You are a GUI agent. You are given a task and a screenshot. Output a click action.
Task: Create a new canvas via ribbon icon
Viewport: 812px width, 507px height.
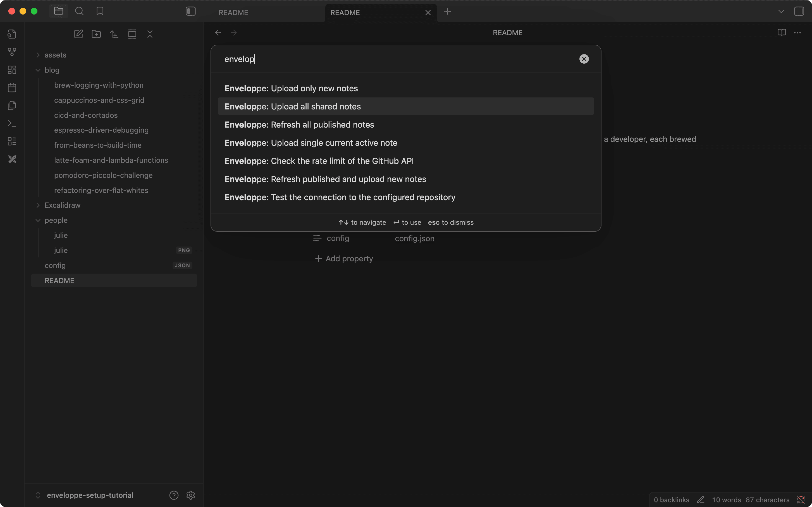pos(12,70)
